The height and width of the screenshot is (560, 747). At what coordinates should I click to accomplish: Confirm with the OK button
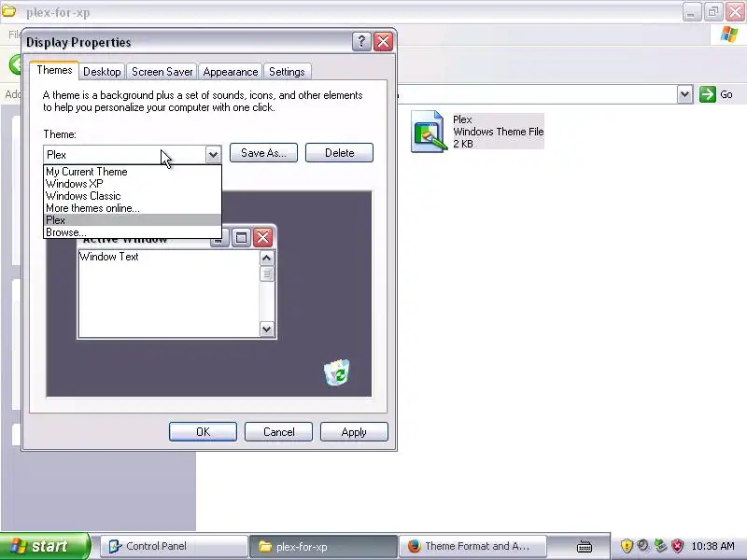point(203,432)
